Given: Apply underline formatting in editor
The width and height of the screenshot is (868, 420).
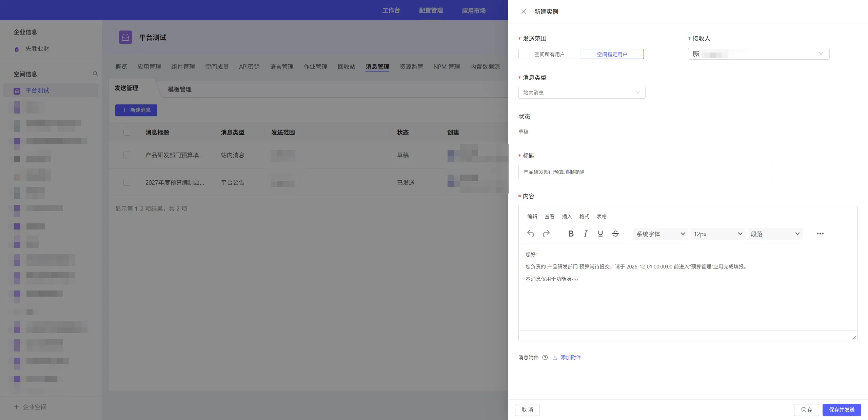Looking at the screenshot, I should coord(600,234).
